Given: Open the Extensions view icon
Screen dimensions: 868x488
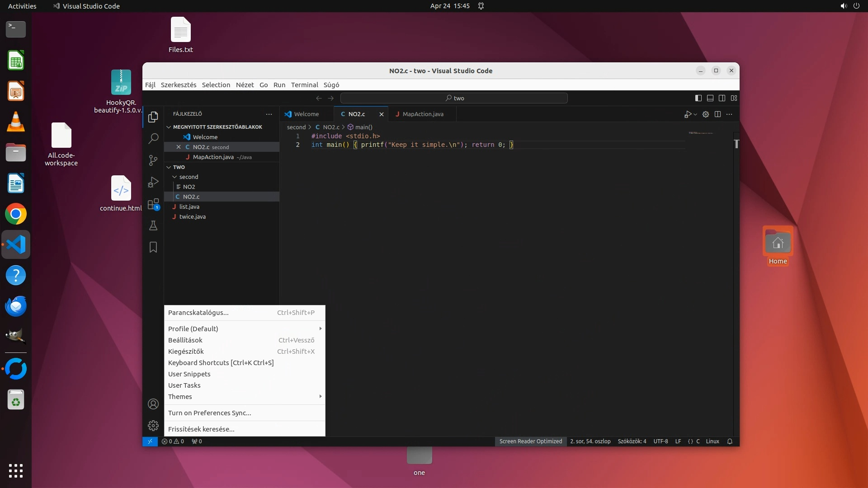Looking at the screenshot, I should (x=153, y=204).
